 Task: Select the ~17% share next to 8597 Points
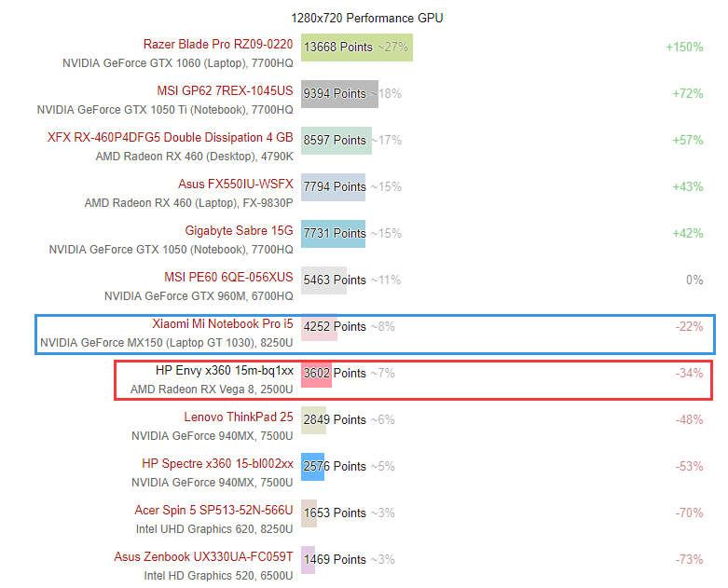click(x=386, y=140)
